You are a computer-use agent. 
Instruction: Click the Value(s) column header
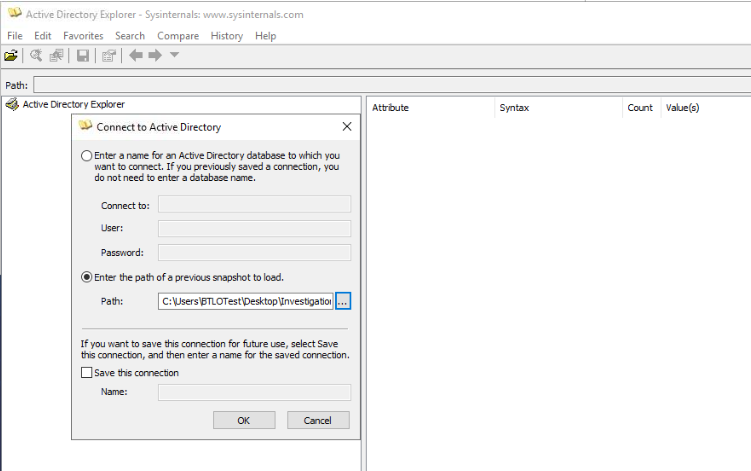[705, 108]
